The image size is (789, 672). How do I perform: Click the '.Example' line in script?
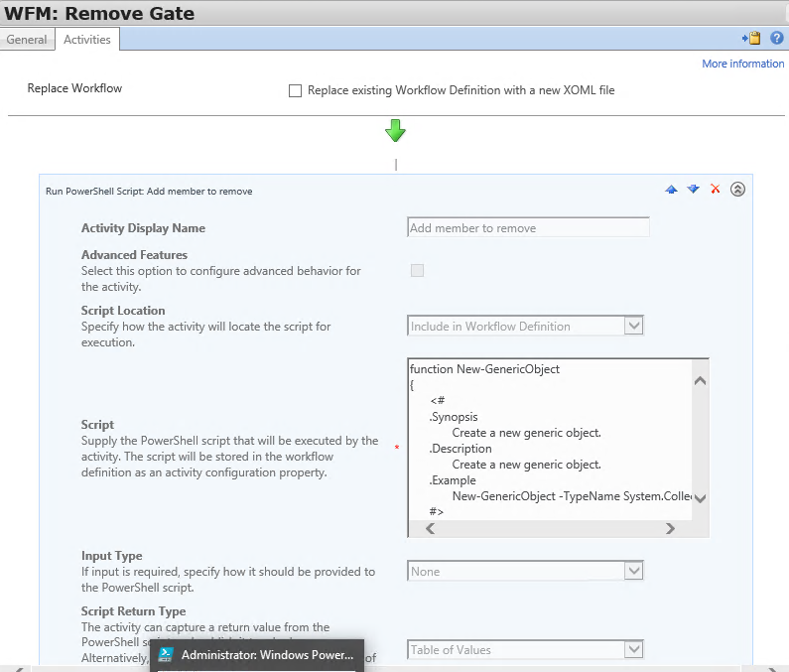pos(453,480)
